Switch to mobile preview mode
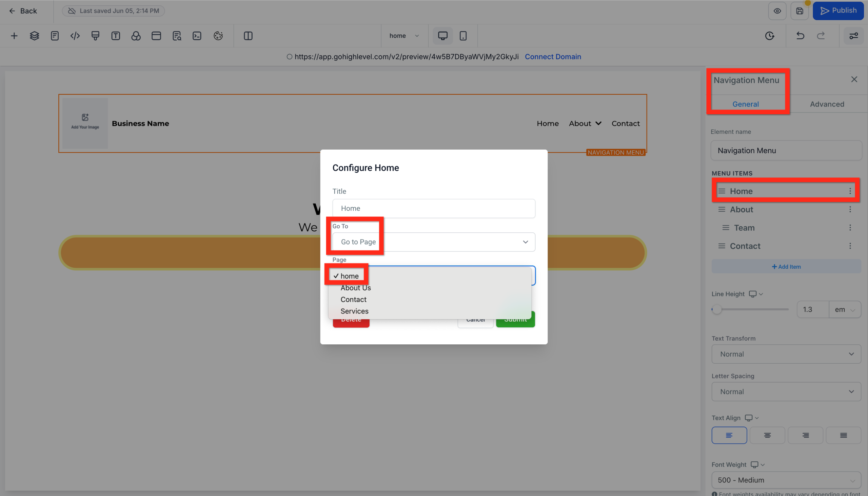The width and height of the screenshot is (868, 496). coord(463,35)
